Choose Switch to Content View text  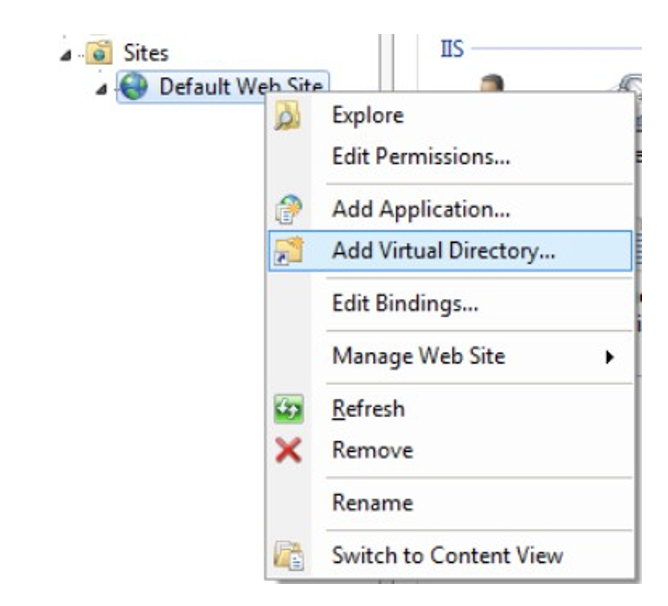[447, 555]
